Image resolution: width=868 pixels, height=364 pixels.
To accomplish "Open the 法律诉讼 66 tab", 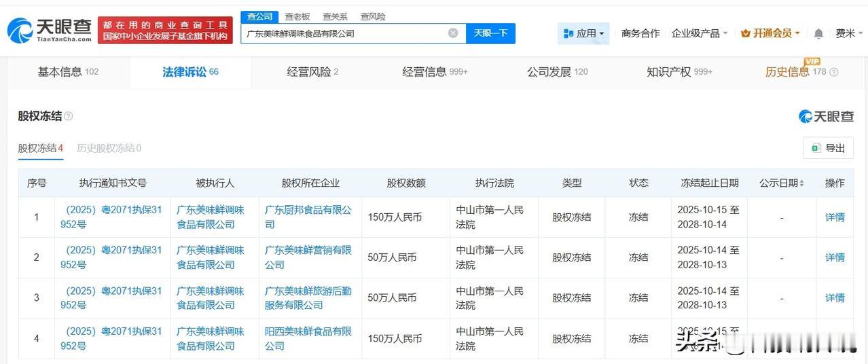I will click(x=190, y=71).
